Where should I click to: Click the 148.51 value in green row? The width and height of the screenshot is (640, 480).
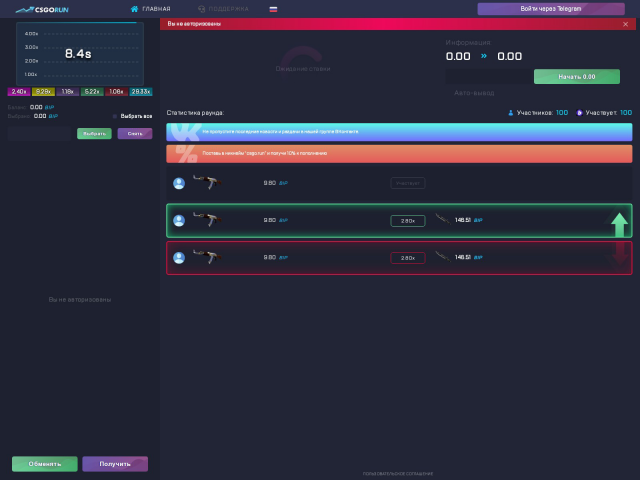[463, 220]
